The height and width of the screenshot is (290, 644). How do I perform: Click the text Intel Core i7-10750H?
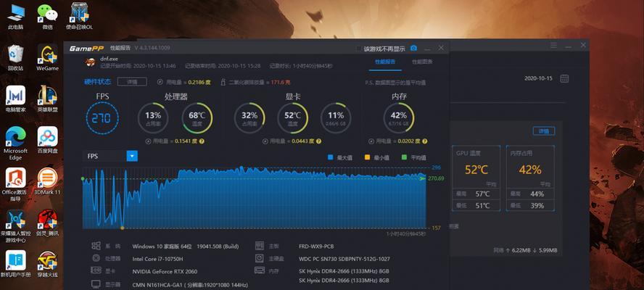click(157, 259)
